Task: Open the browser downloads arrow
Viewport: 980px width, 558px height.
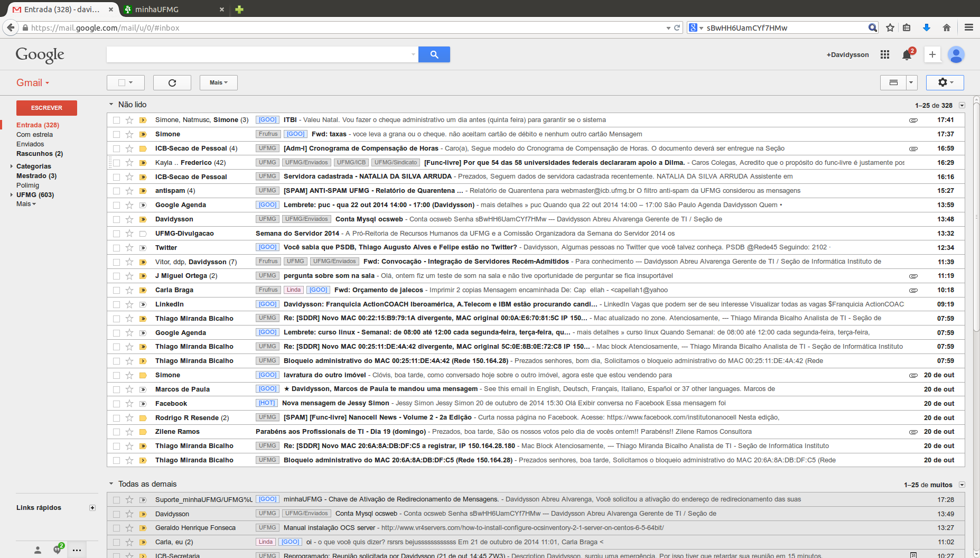Action: (926, 27)
